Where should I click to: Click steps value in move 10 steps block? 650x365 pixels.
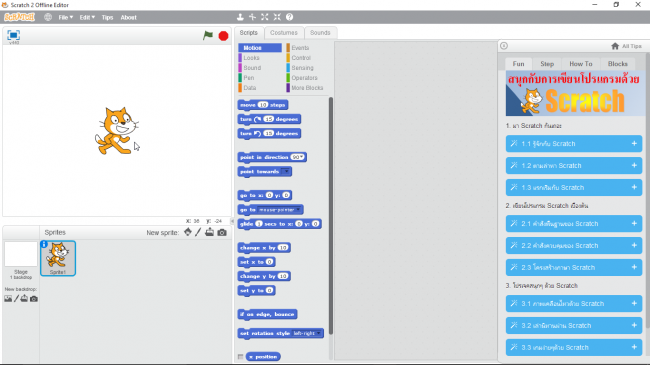(x=263, y=105)
